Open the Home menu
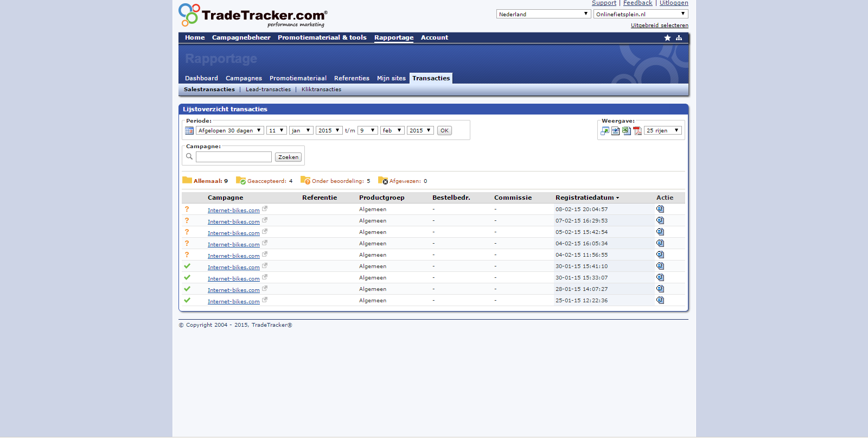Screen dimensions: 868x438 [195, 38]
